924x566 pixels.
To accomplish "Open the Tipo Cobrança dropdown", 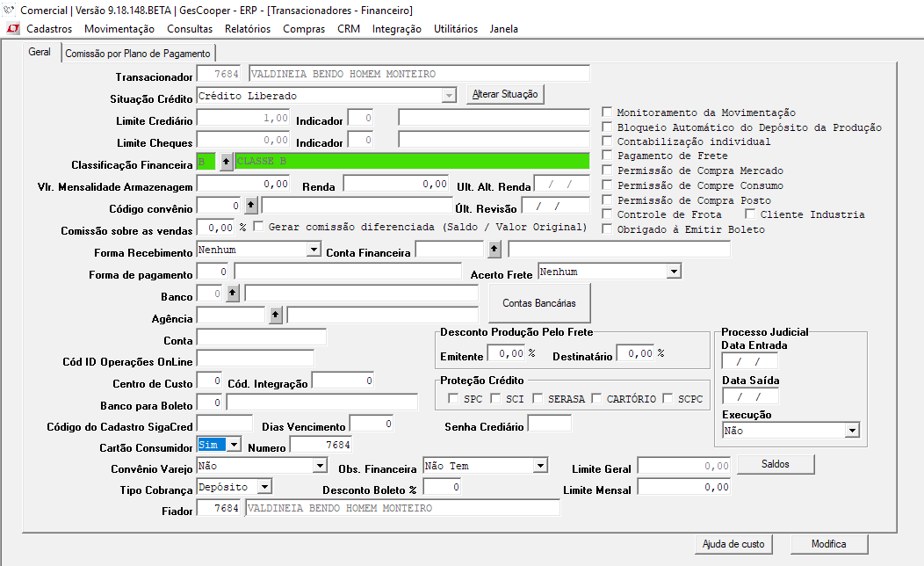I will [x=265, y=487].
